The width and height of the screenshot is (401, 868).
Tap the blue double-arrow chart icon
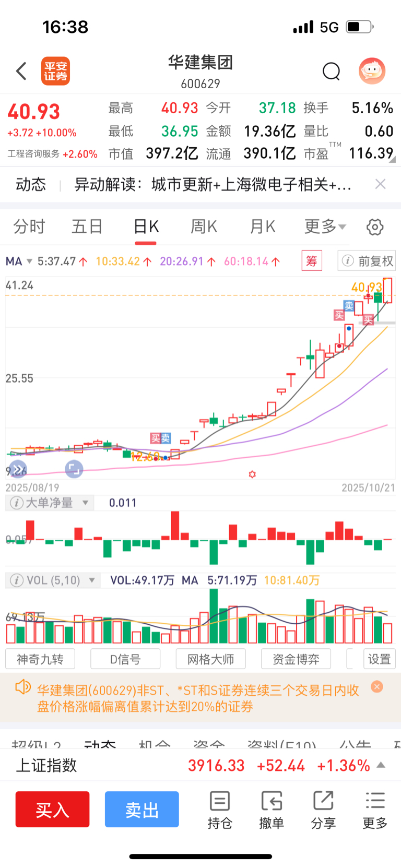18,469
